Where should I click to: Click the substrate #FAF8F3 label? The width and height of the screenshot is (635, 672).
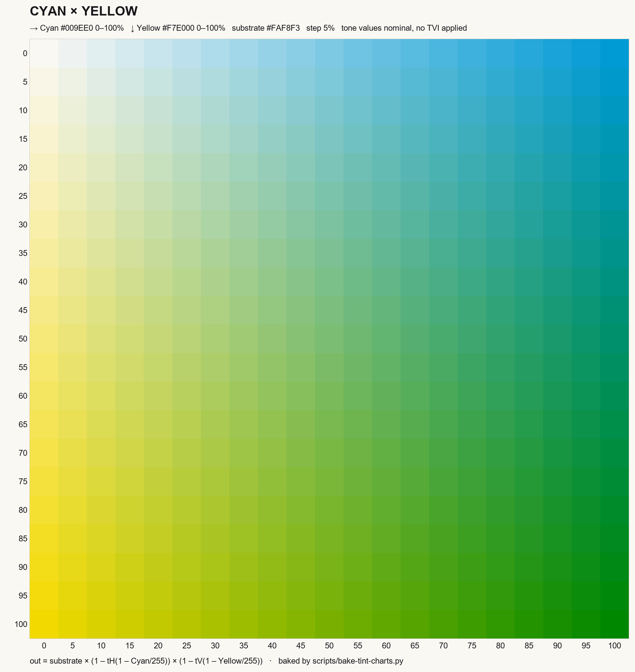click(x=266, y=28)
